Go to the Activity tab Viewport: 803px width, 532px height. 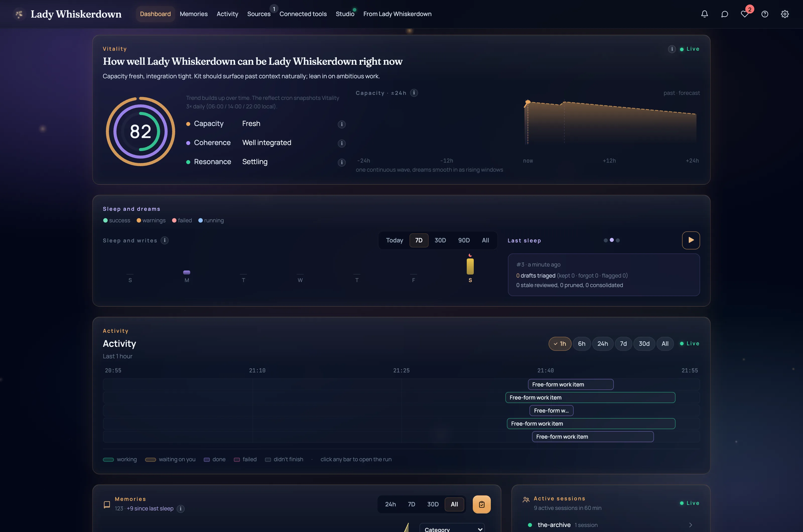(227, 14)
